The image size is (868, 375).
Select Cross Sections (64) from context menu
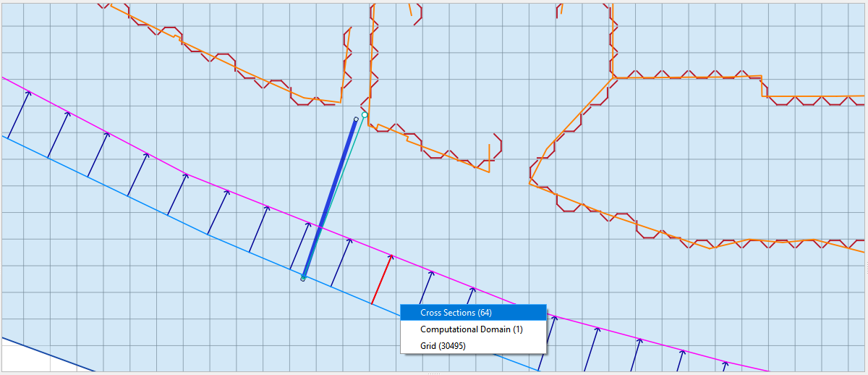[456, 313]
